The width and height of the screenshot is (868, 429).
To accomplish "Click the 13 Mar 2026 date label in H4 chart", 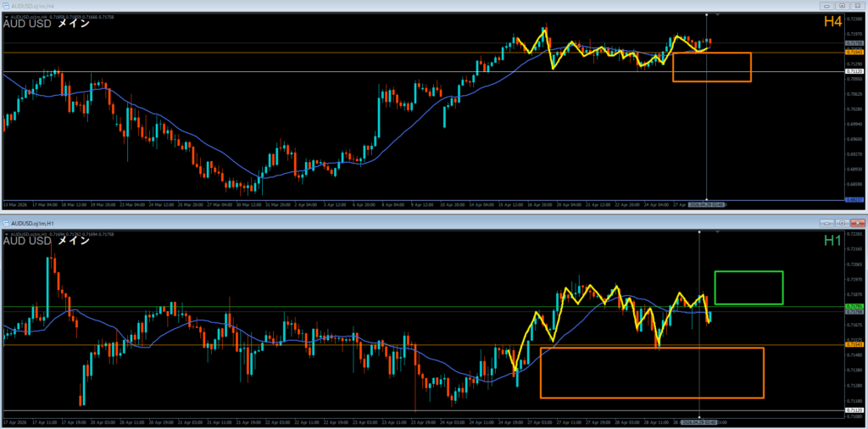I will (14, 205).
